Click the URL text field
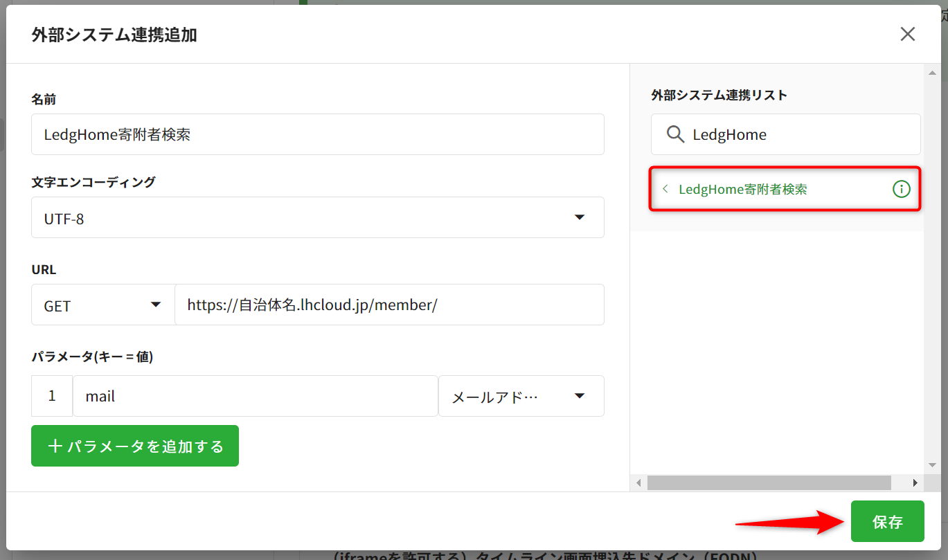Image resolution: width=948 pixels, height=560 pixels. pos(388,305)
